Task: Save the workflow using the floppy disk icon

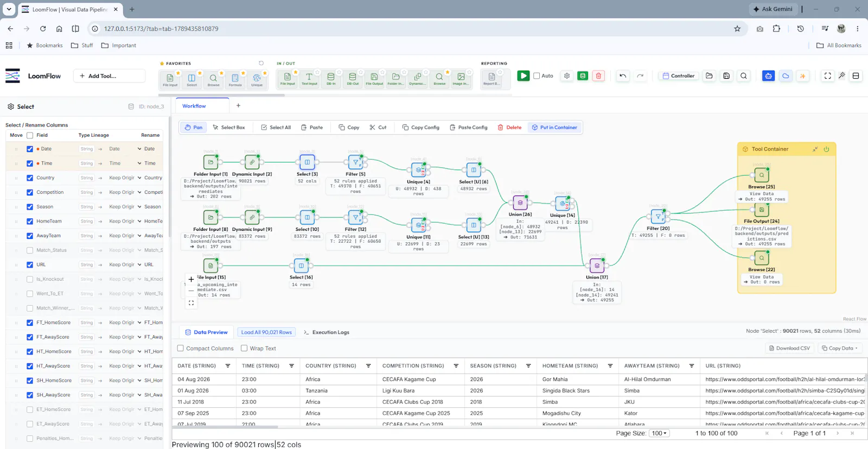Action: (x=726, y=76)
